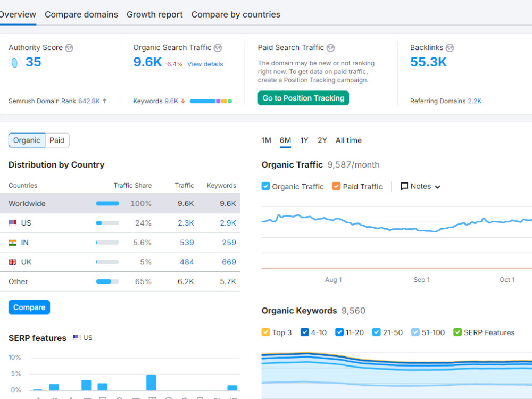
Task: Expand the Notes dropdown chevron
Action: point(438,187)
